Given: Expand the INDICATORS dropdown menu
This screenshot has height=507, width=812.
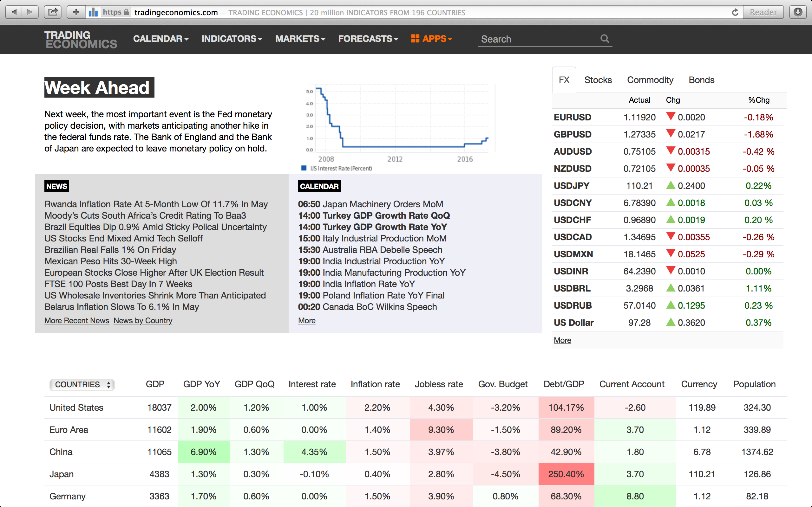Looking at the screenshot, I should tap(232, 39).
